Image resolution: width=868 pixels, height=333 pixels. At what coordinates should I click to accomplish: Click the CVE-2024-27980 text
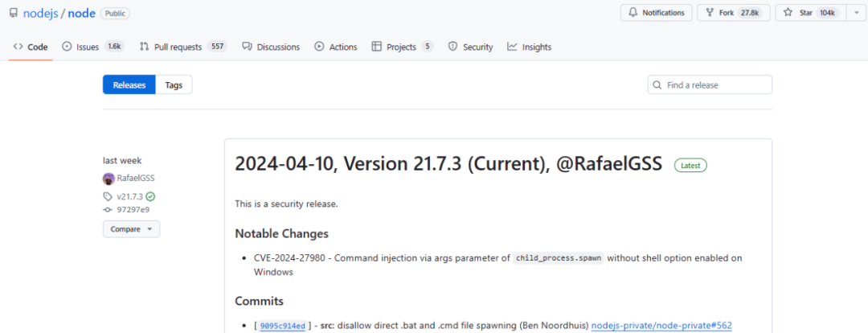[x=288, y=258]
